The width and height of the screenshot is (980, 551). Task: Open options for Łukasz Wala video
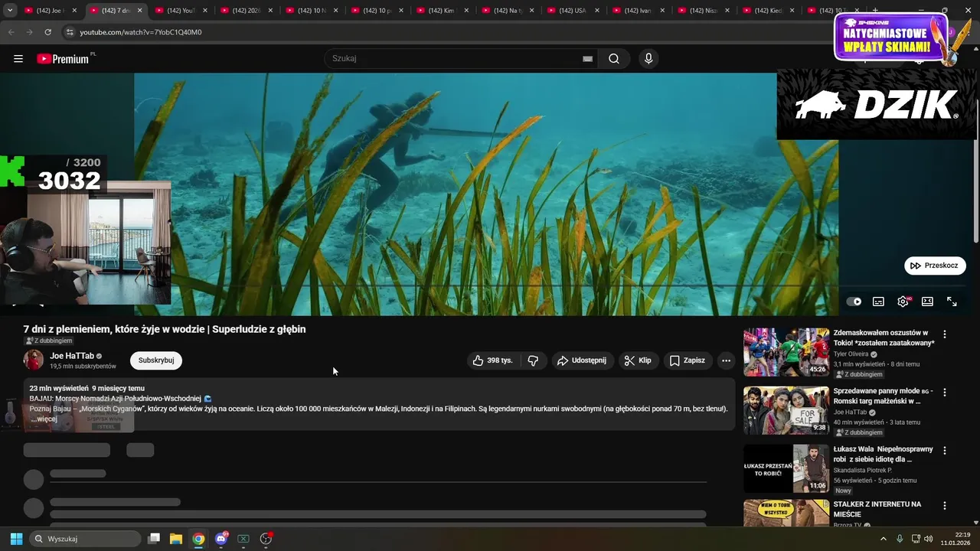click(x=944, y=451)
